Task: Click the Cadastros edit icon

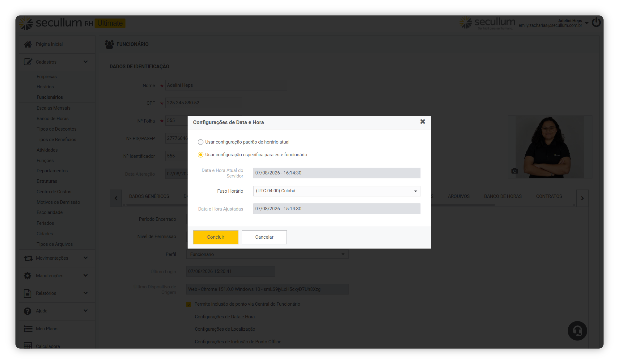Action: click(28, 62)
